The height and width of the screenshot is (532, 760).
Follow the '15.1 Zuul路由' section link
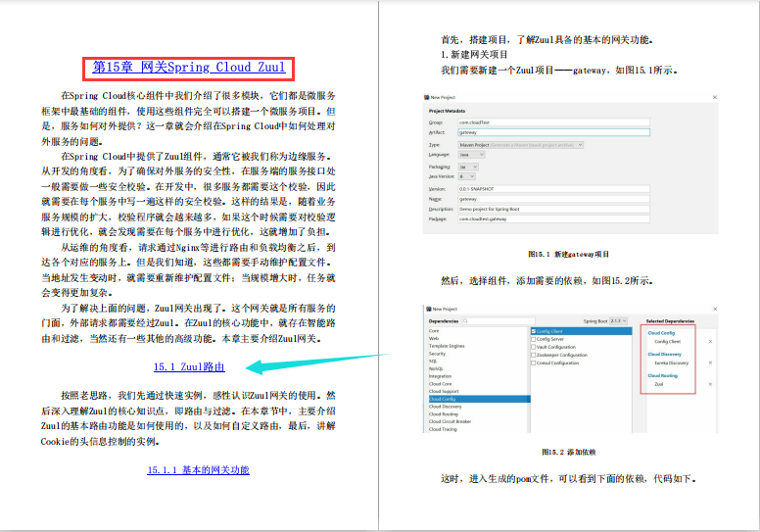click(189, 367)
